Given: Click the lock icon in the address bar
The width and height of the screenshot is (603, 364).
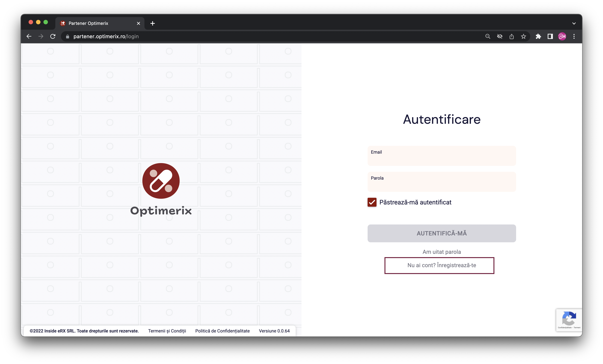Looking at the screenshot, I should [68, 36].
